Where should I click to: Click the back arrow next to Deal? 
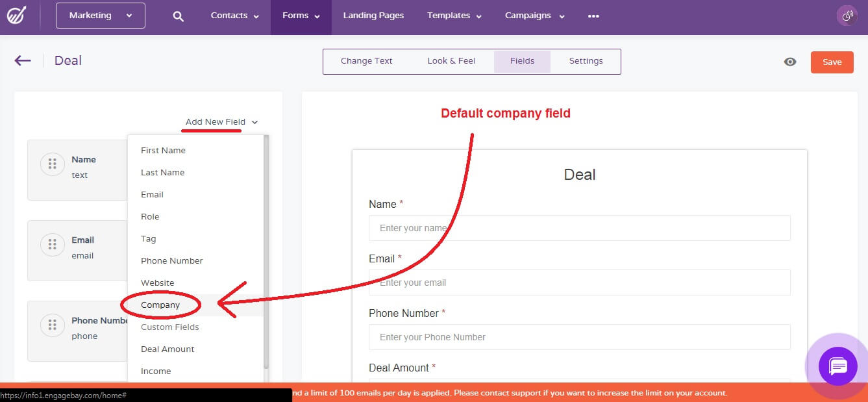22,60
